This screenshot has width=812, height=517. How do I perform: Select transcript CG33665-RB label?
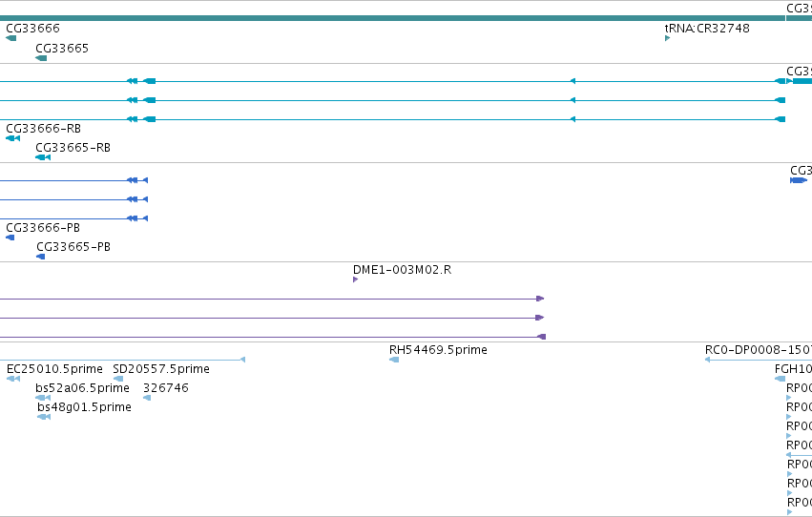click(x=73, y=148)
